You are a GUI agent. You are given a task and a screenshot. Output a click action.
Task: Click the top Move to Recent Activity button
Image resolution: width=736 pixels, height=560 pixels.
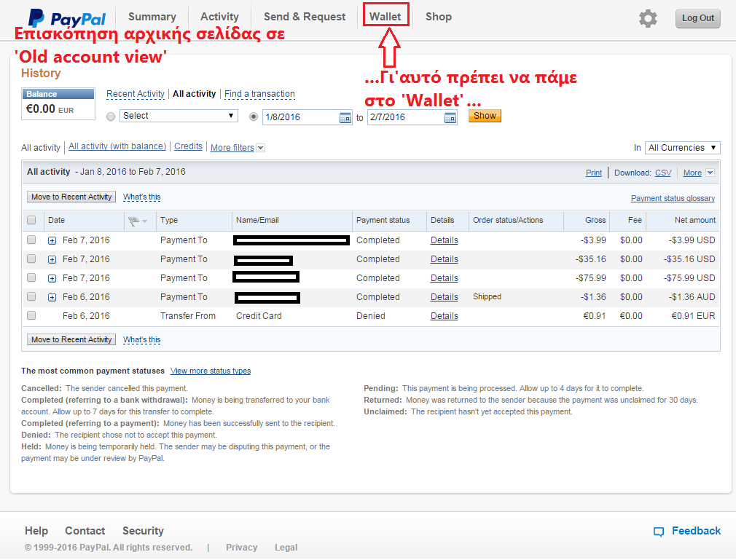point(71,197)
